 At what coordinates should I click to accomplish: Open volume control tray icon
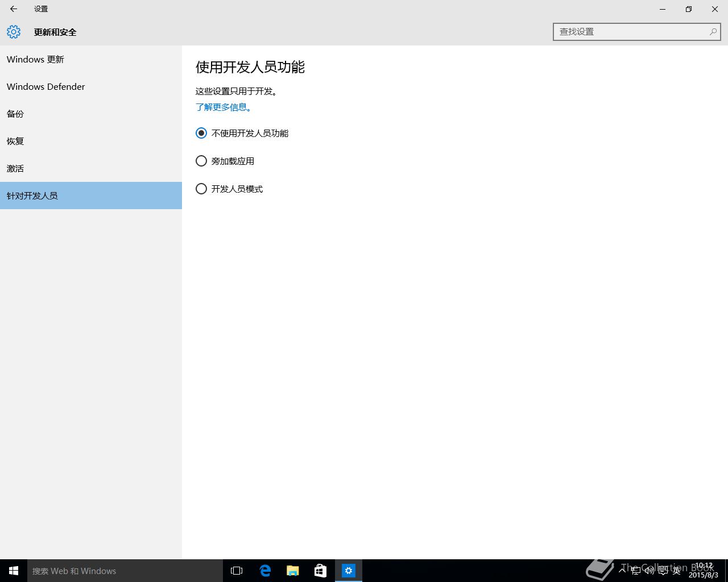tap(649, 571)
